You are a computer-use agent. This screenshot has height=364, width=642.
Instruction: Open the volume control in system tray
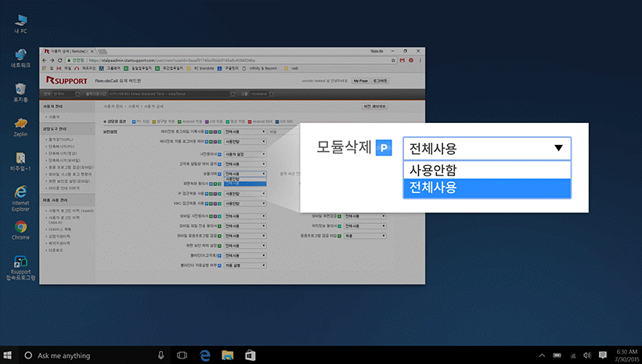click(587, 355)
